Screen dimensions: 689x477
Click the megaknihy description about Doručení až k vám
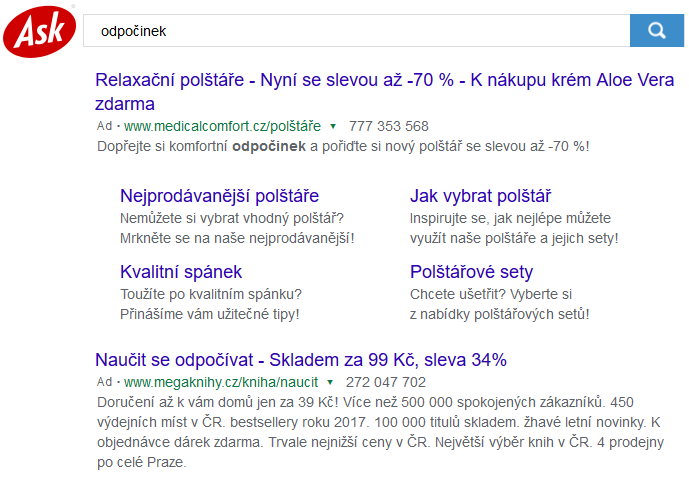pos(381,432)
